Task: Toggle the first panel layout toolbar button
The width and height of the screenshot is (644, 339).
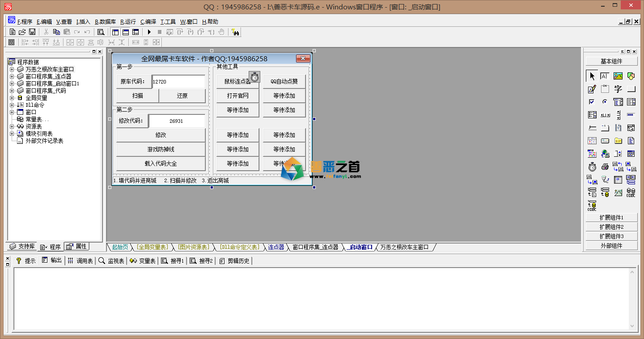Action: [115, 32]
